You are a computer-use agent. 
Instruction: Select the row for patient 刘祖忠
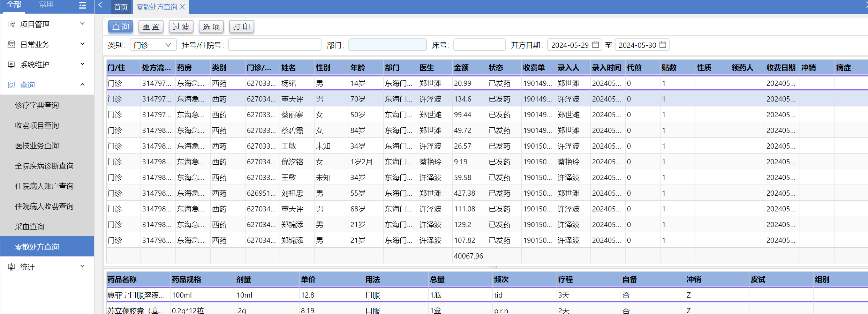[292, 193]
